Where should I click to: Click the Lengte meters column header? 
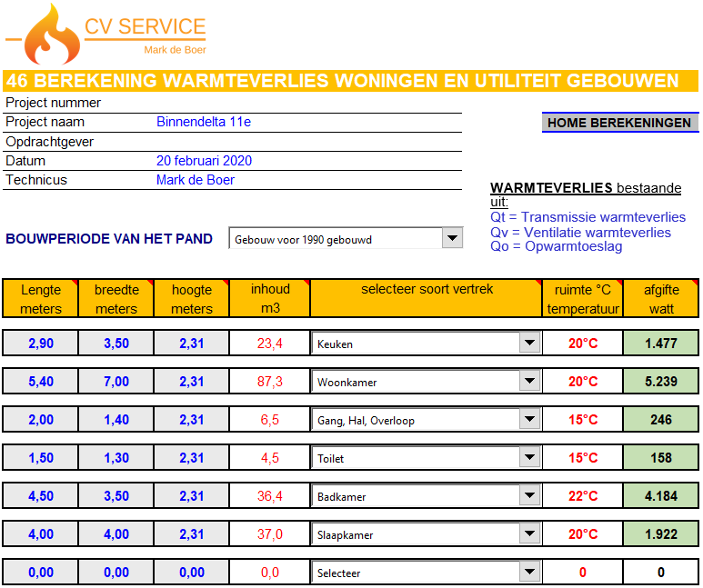[x=41, y=298]
